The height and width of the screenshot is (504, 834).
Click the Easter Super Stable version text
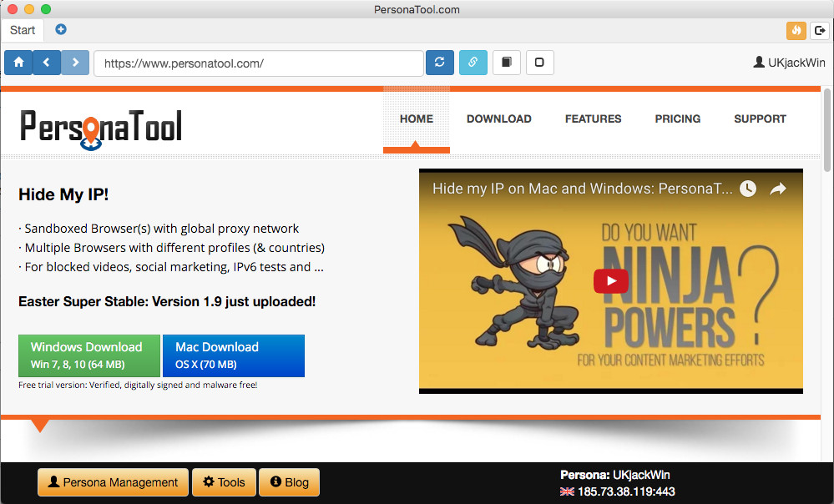point(167,301)
